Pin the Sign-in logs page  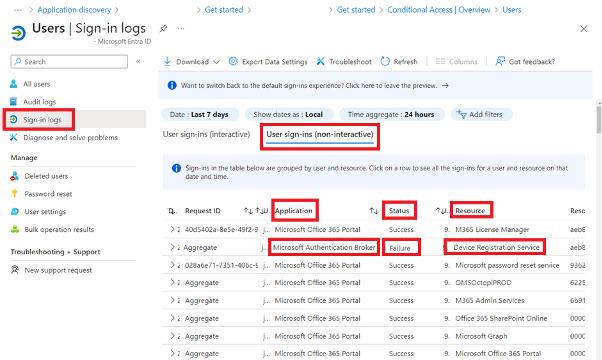[x=163, y=28]
